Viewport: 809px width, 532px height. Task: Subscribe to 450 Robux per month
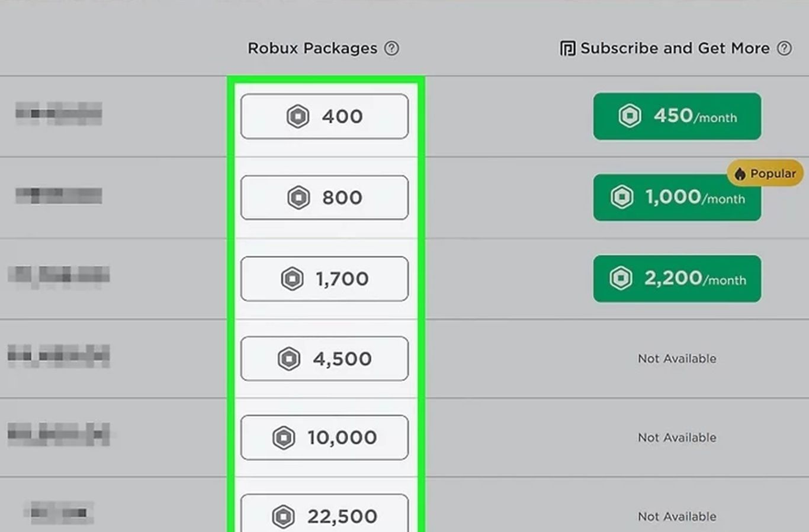coord(677,116)
